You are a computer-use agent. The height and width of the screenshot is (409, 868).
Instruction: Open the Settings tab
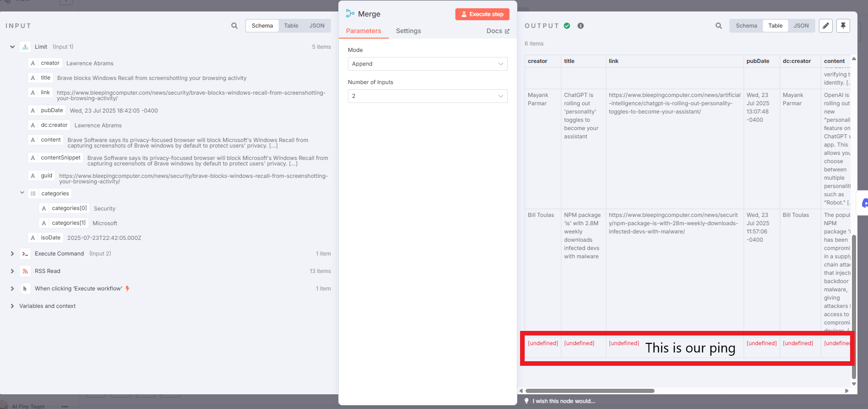click(x=409, y=31)
